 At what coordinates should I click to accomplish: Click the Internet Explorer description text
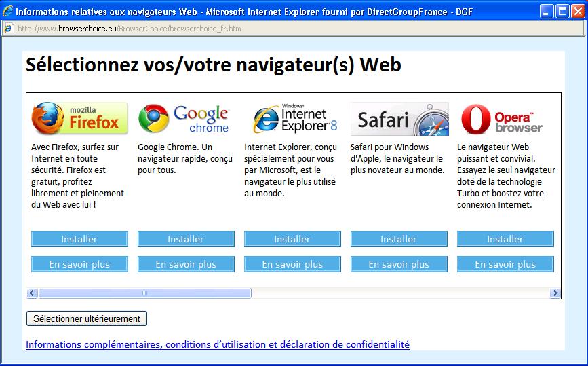point(291,170)
